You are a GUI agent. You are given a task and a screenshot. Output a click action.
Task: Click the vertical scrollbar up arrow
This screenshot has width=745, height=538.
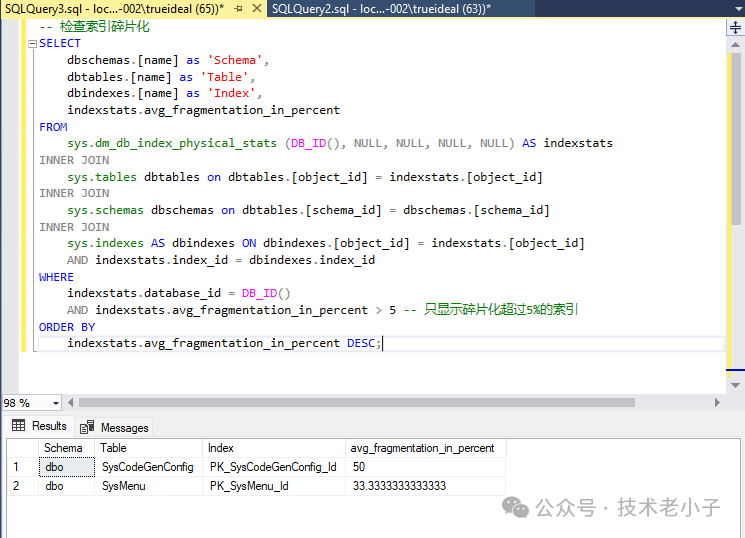(735, 45)
